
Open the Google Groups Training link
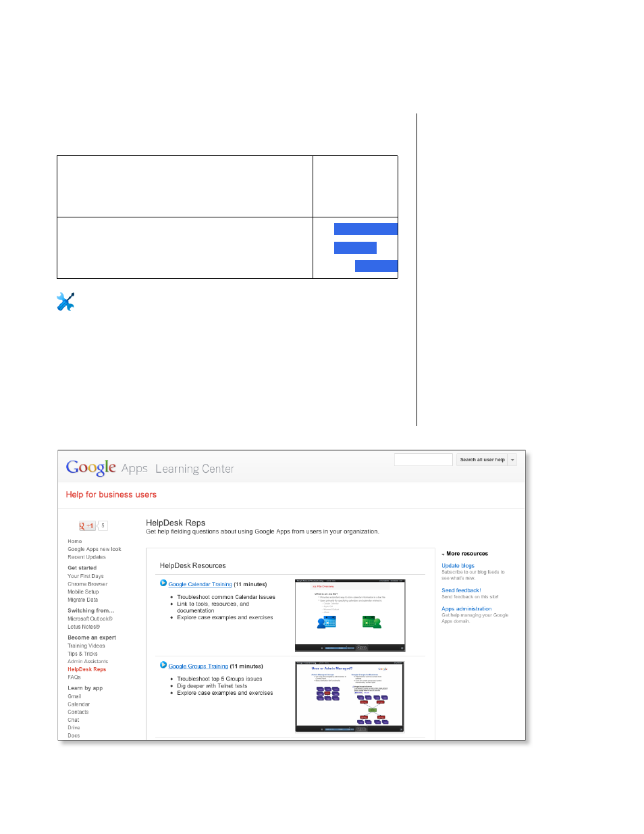198,666
